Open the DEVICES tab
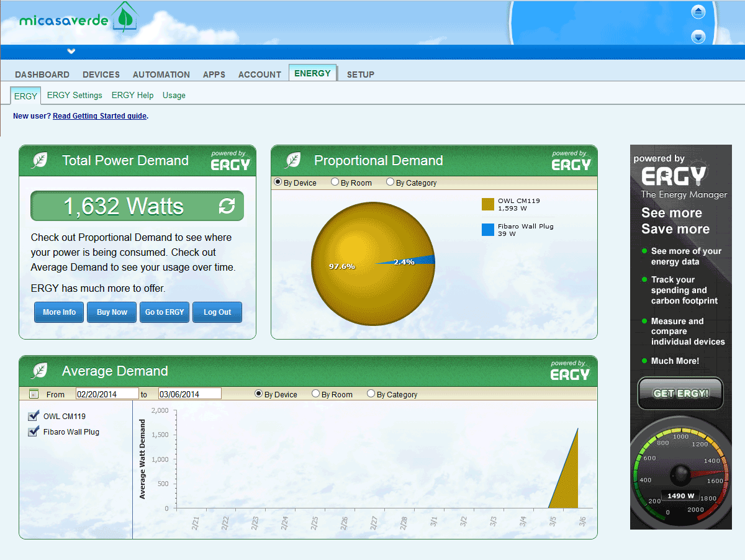The width and height of the screenshot is (745, 560). coord(101,75)
